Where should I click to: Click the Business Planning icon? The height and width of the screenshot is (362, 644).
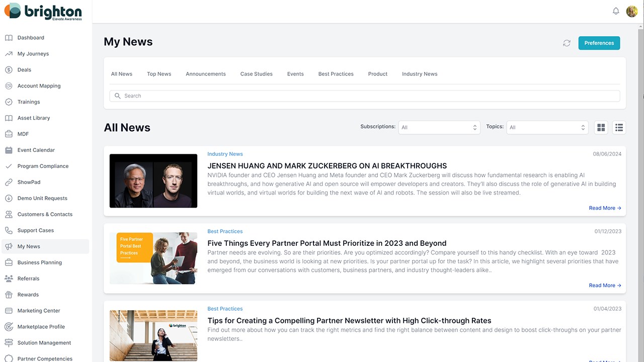point(9,262)
